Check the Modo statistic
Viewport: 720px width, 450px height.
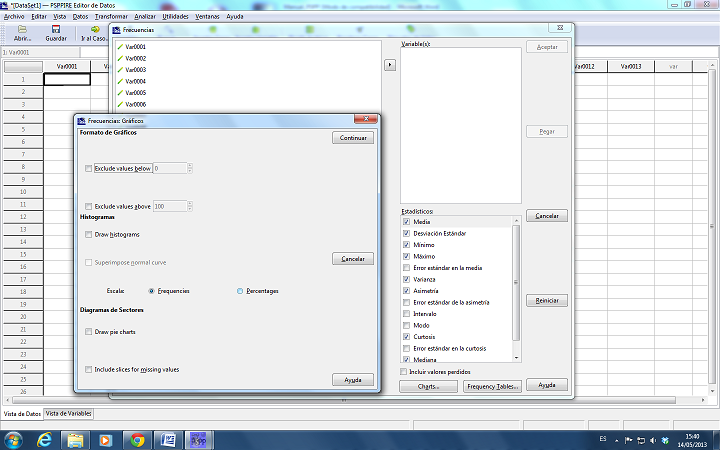[406, 325]
